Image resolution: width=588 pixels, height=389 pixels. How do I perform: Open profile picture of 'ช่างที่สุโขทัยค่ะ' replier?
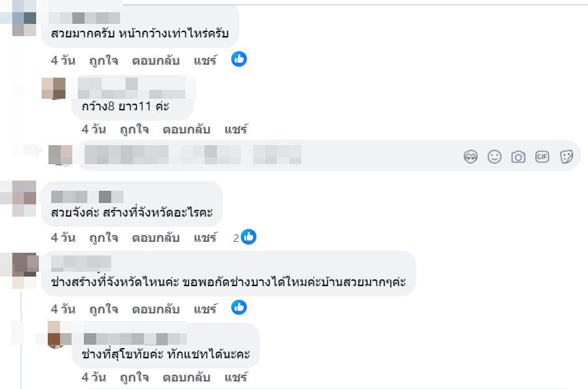59,334
